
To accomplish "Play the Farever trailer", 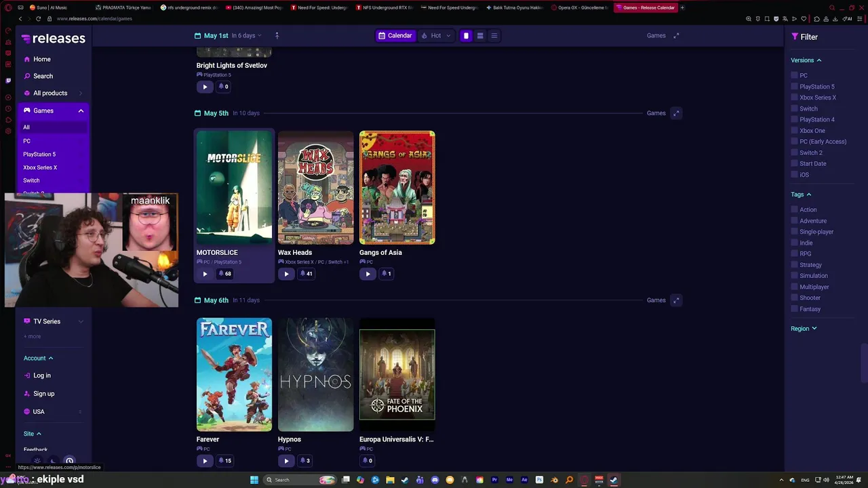I will [x=205, y=461].
